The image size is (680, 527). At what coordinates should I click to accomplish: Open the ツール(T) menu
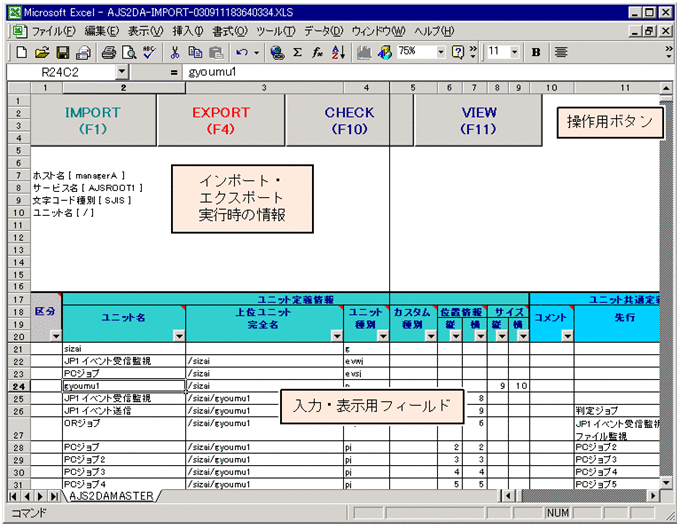[x=276, y=31]
